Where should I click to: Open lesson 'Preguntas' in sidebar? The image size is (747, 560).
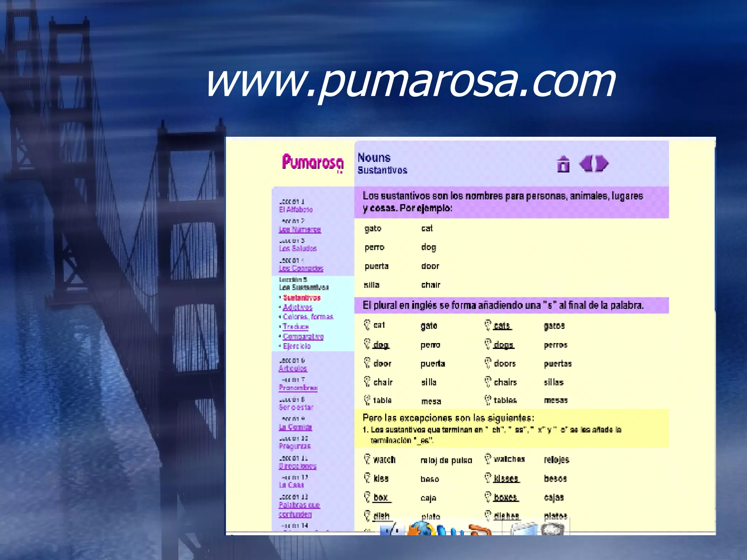coord(295,446)
